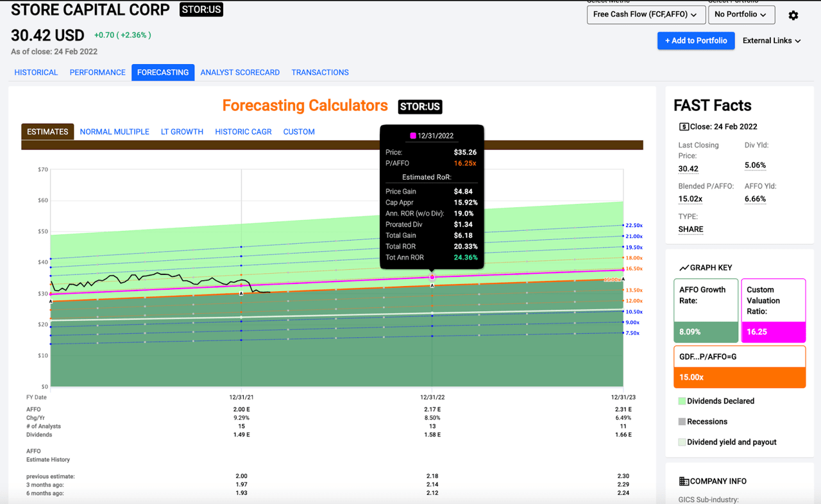Click the Company Info building icon

point(684,481)
